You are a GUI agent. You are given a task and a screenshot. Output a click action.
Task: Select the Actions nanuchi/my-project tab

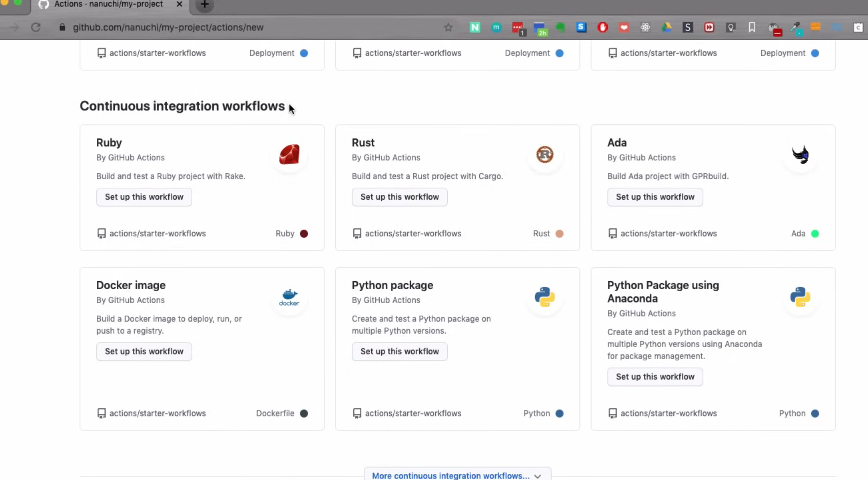pos(108,5)
